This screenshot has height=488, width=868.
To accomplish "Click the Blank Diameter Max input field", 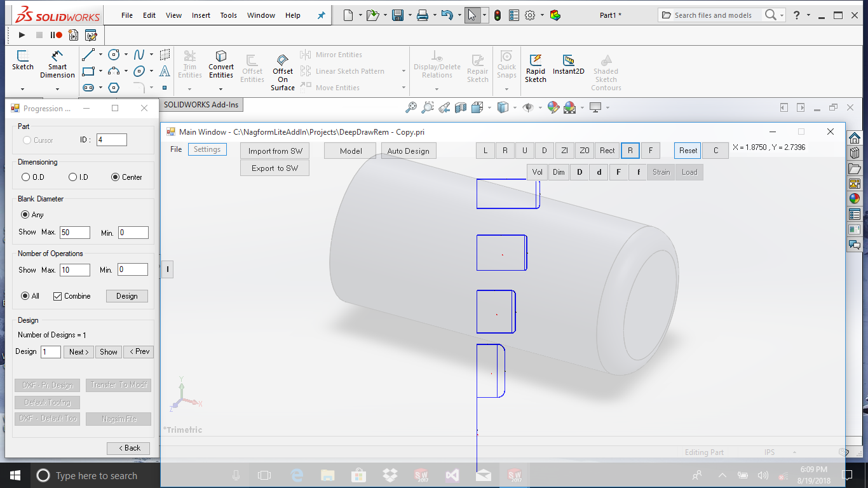I will (x=75, y=233).
